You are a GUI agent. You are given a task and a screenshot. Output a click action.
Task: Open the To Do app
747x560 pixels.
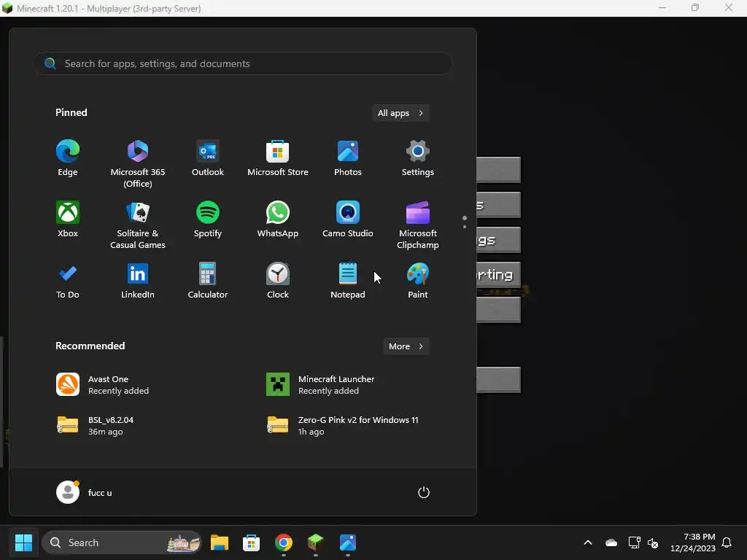(x=68, y=281)
